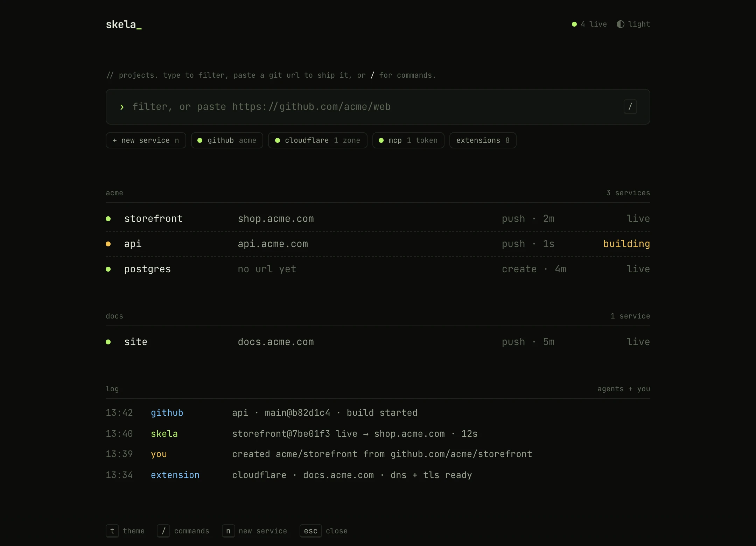Click the 4 live status indicator
This screenshot has width=756, height=546.
tap(589, 24)
